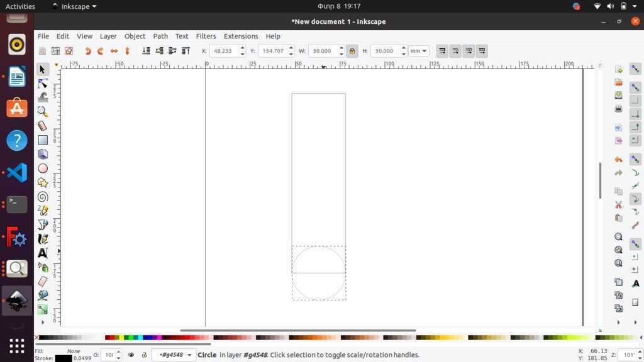Select the Eraser tool

(42, 282)
